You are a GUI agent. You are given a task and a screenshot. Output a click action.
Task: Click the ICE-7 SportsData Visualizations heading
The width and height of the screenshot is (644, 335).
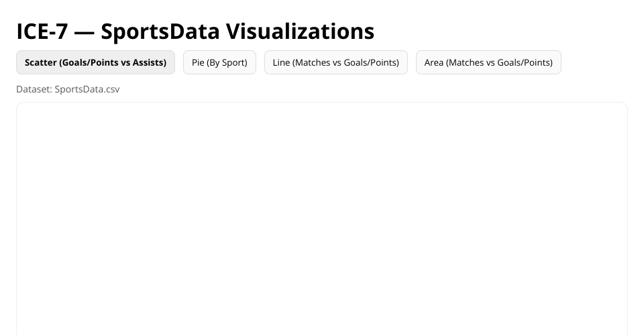[195, 31]
